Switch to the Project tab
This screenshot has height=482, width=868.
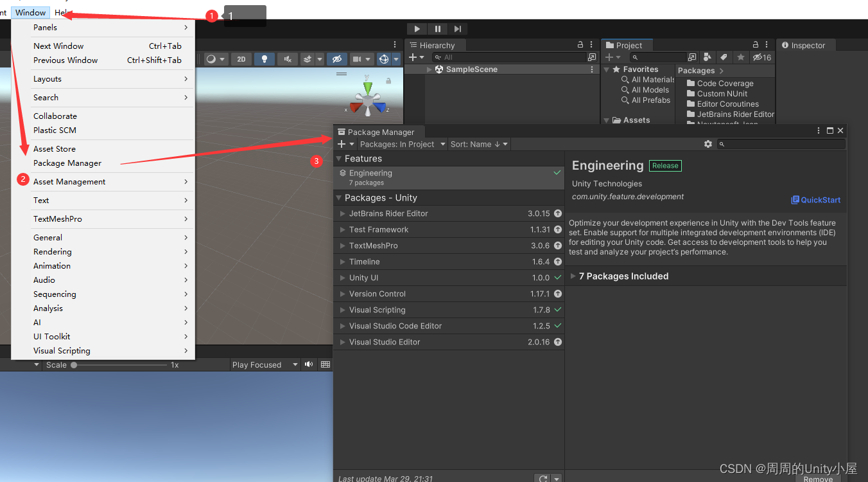coord(627,45)
